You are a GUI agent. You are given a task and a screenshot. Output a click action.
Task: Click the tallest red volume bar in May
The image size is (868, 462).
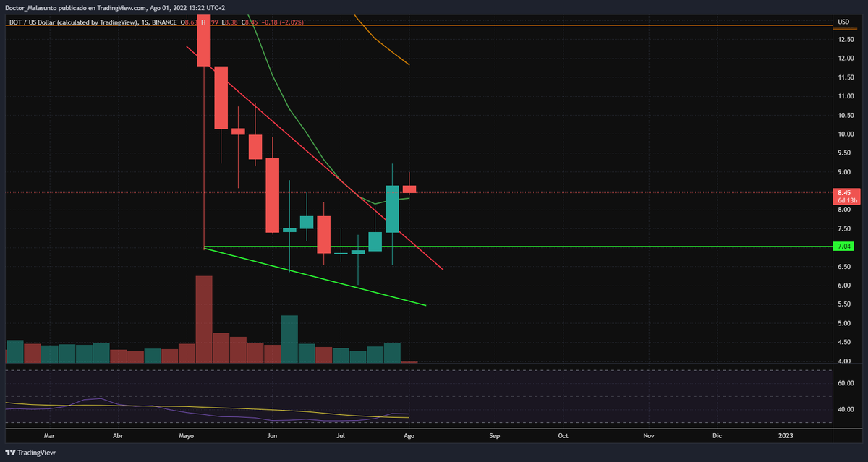pyautogui.click(x=204, y=319)
